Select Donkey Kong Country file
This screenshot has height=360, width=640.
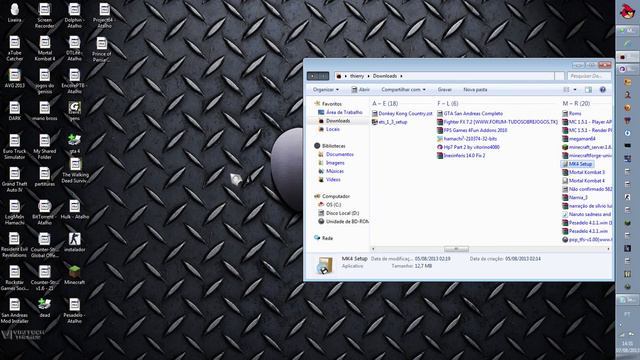tap(402, 113)
